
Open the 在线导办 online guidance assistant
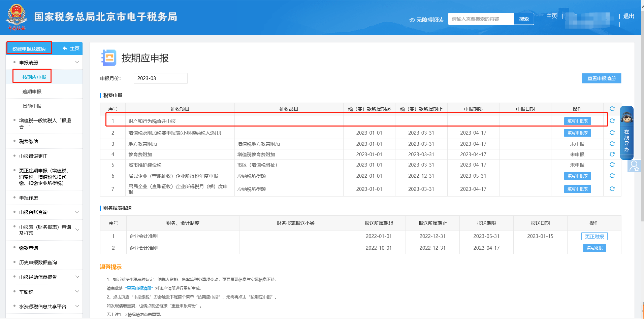click(626, 141)
